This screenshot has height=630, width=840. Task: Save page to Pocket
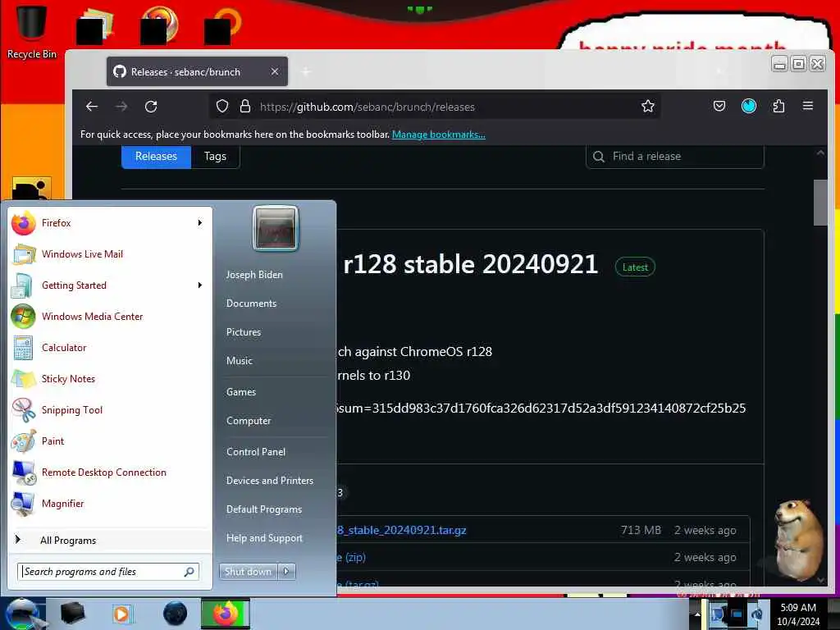tap(719, 106)
